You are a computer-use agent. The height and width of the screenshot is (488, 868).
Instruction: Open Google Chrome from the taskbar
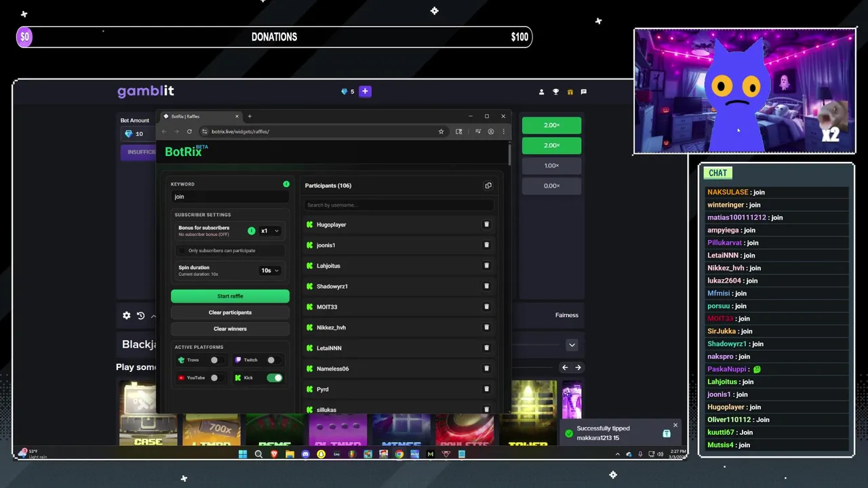tap(399, 454)
